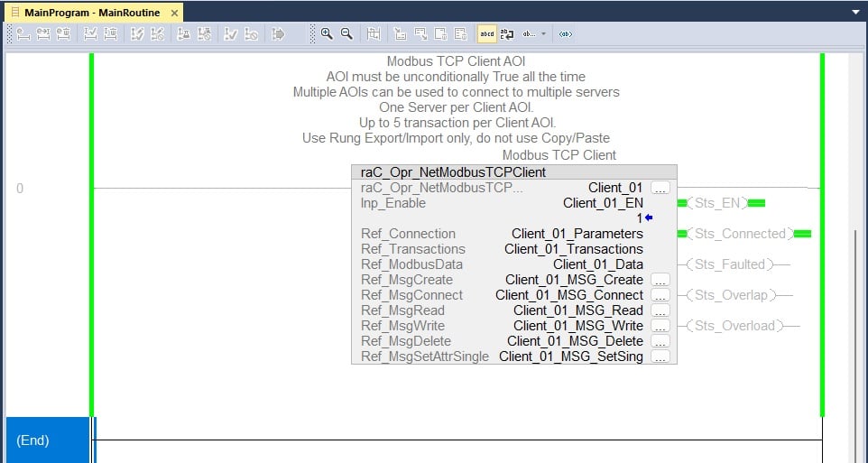Viewport: 868px width, 463px height.
Task: Select the MainProgram - MainRoutine tab
Action: (92, 13)
